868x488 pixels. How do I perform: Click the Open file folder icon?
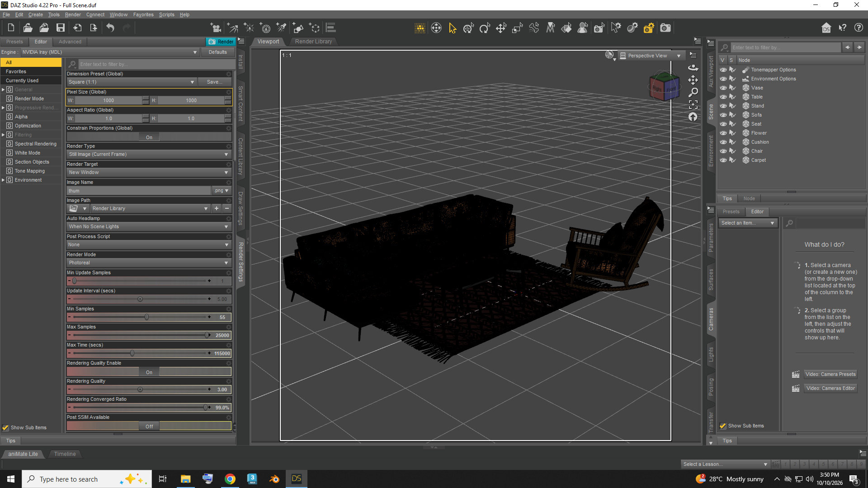tap(28, 28)
